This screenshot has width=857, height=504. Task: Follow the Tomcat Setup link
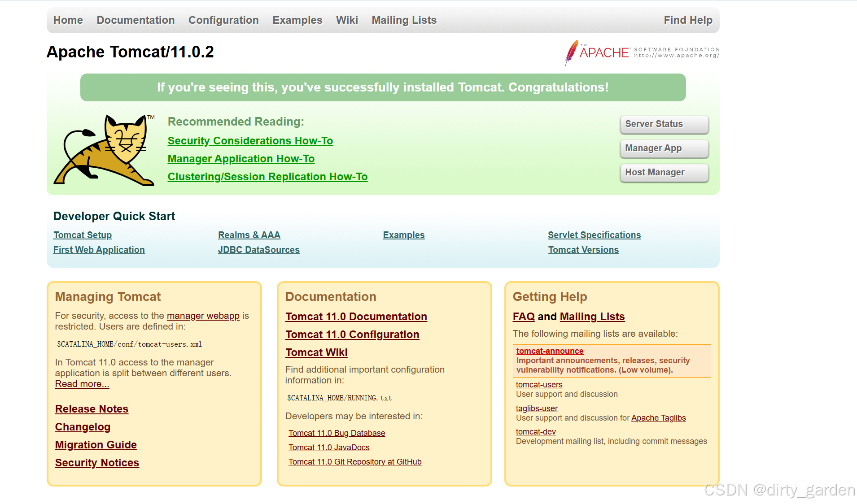(83, 235)
